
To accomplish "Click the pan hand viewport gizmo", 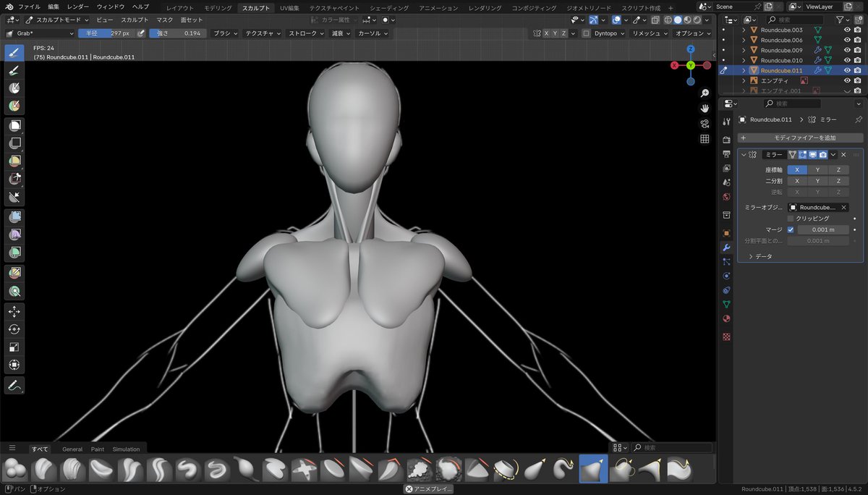I will tap(704, 109).
